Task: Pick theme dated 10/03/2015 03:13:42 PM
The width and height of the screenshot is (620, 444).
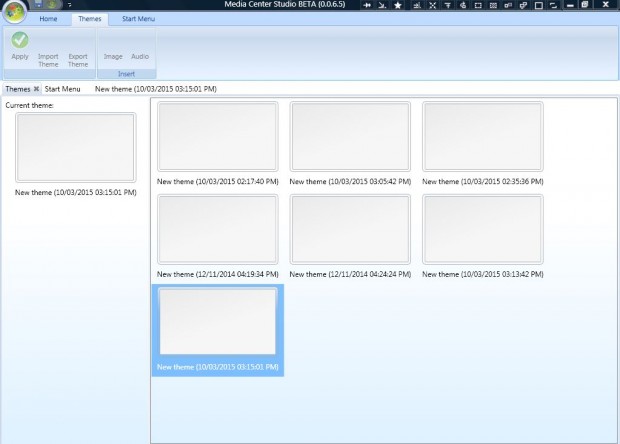Action: (483, 229)
